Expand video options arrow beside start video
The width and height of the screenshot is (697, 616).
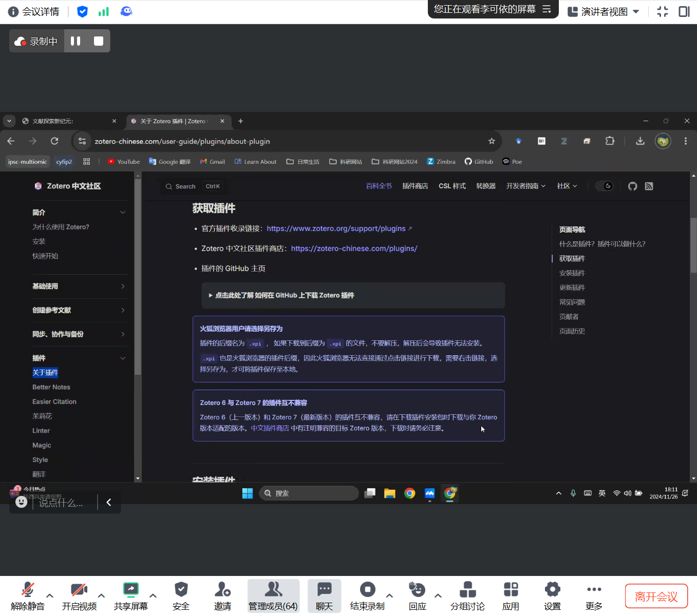click(x=101, y=595)
